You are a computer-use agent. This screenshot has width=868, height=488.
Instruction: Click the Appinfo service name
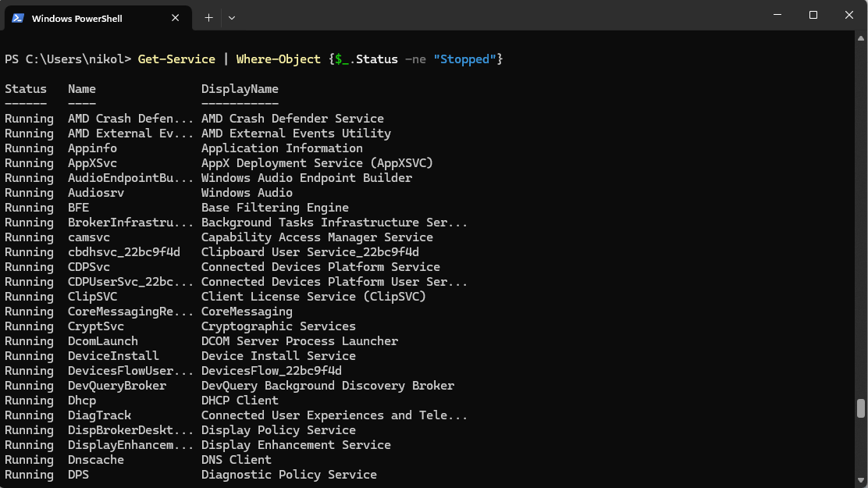[x=92, y=148]
